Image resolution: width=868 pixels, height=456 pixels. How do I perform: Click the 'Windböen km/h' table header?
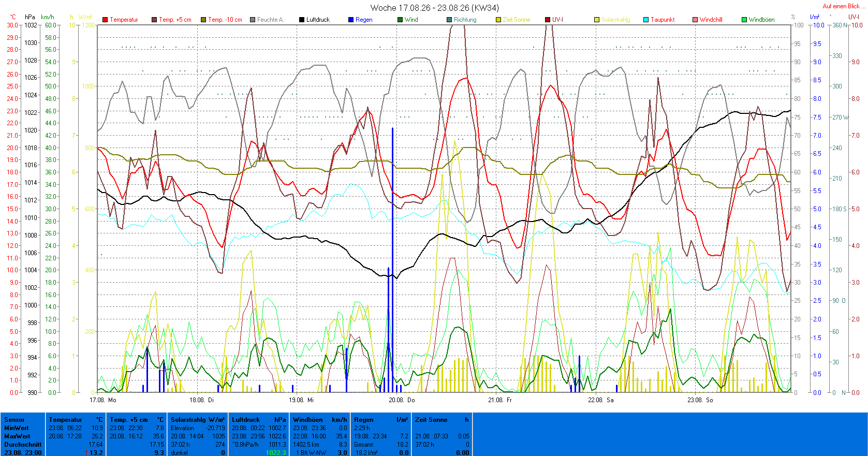(320, 420)
